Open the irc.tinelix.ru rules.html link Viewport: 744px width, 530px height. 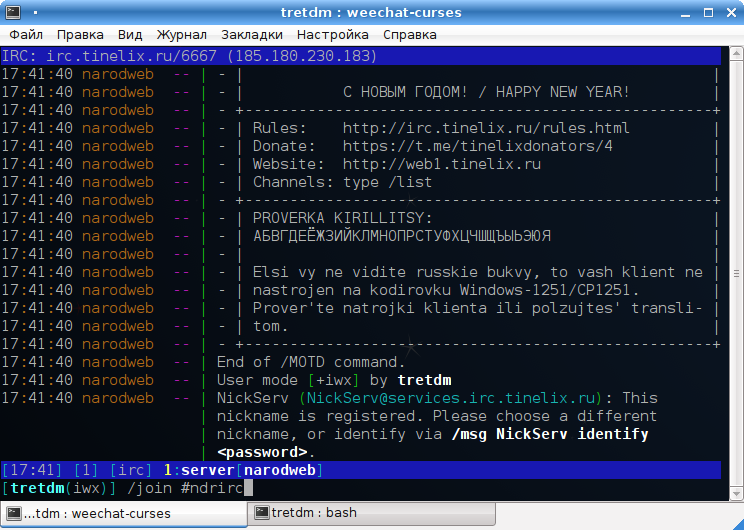(x=486, y=128)
